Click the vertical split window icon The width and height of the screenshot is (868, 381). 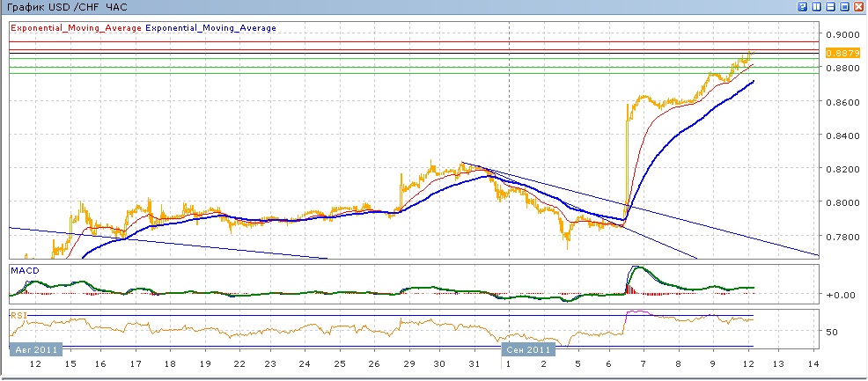click(x=817, y=7)
